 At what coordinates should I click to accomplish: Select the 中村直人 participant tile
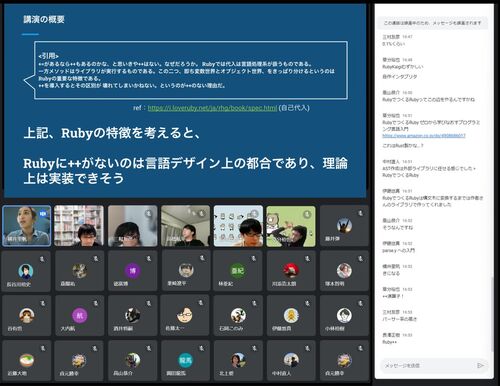point(291,360)
